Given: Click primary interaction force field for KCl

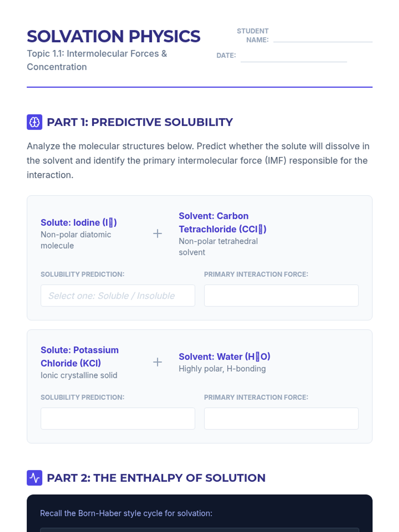Looking at the screenshot, I should [x=281, y=419].
